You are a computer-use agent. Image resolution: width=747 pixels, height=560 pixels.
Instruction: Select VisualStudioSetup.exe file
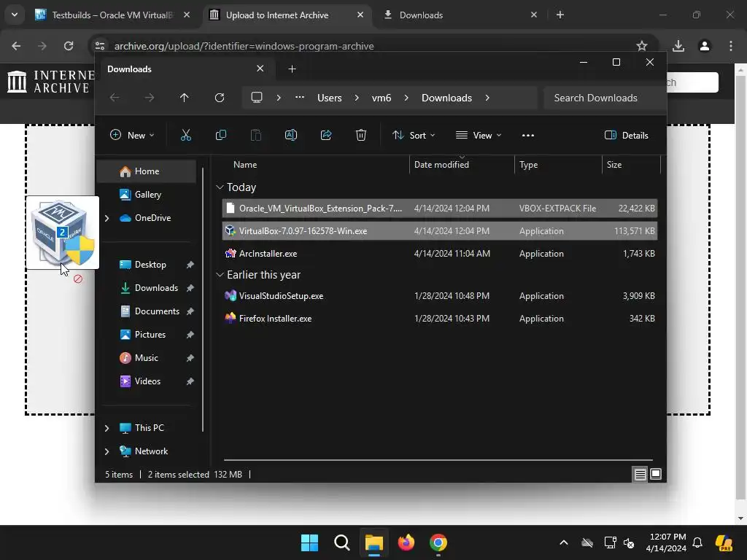440,296
